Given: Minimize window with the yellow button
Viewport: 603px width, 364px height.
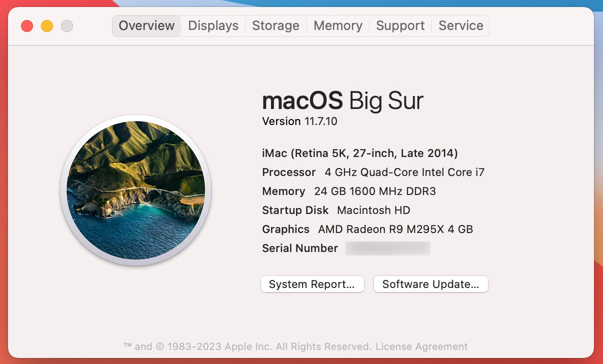Looking at the screenshot, I should [47, 26].
